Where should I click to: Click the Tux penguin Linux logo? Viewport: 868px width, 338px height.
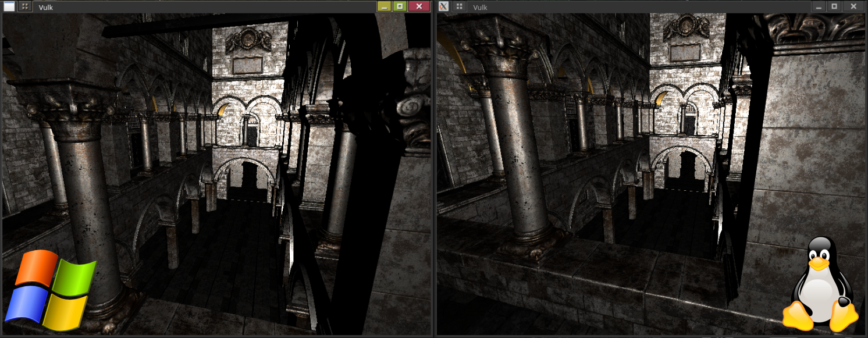point(820,284)
